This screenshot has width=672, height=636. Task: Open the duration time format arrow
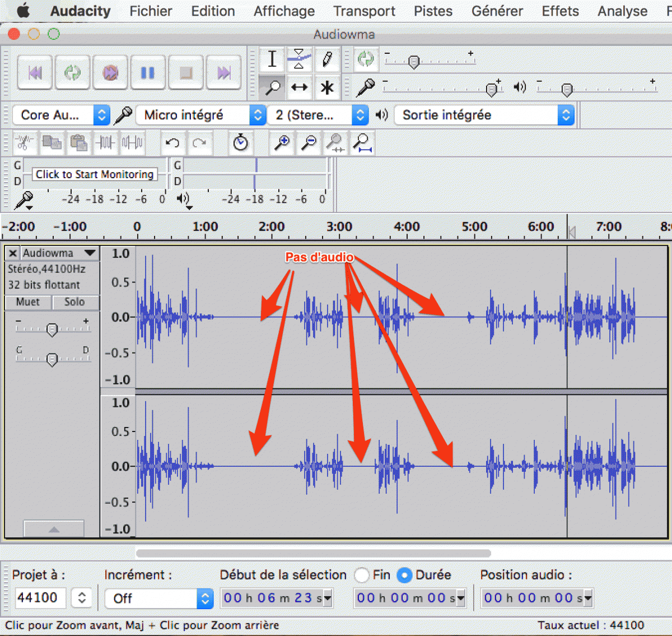coord(461,598)
